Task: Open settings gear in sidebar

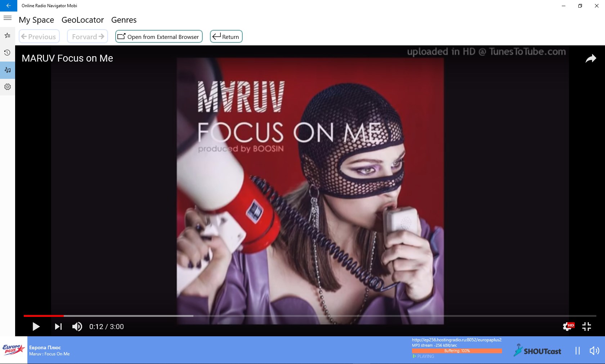Action: pyautogui.click(x=8, y=87)
